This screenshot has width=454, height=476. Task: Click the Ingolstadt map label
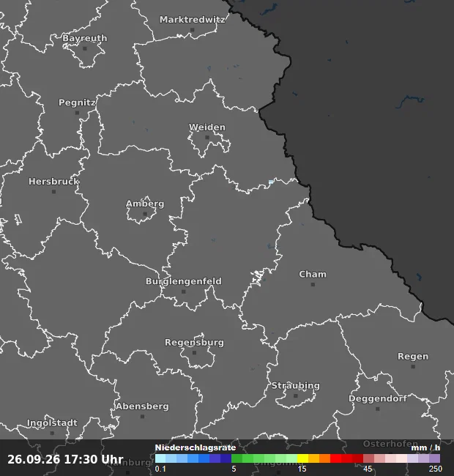pos(52,423)
